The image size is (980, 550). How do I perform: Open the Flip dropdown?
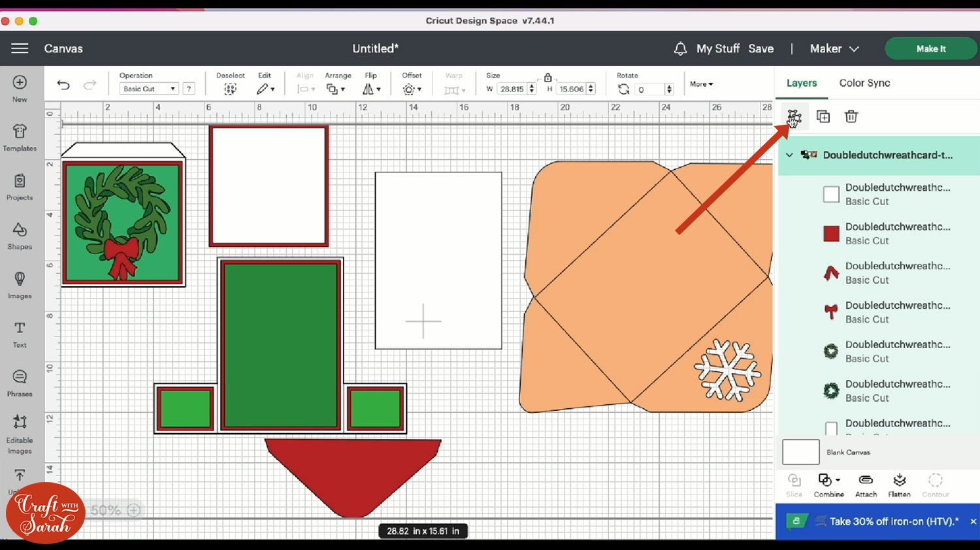pos(371,89)
